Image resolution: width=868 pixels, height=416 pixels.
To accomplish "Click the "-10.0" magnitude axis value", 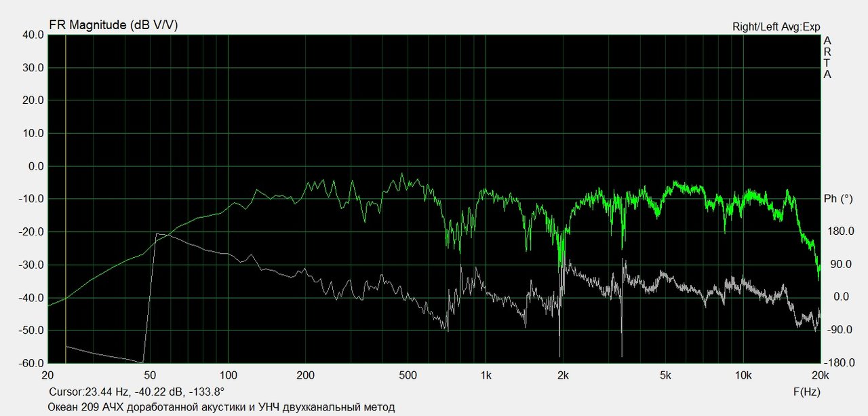I will 31,199.
